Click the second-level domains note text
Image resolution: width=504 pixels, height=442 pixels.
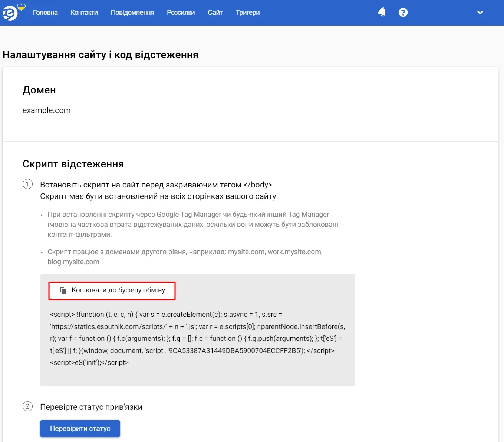[x=185, y=257]
